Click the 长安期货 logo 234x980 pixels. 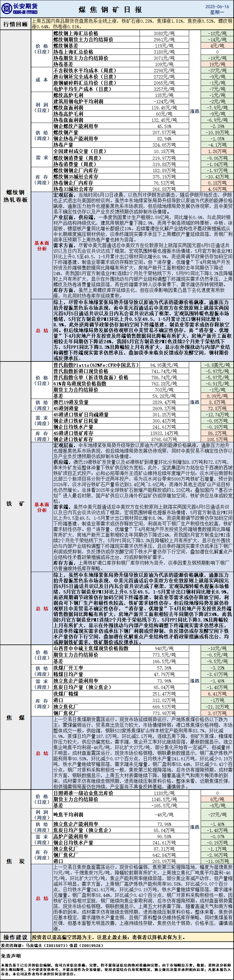20,8
